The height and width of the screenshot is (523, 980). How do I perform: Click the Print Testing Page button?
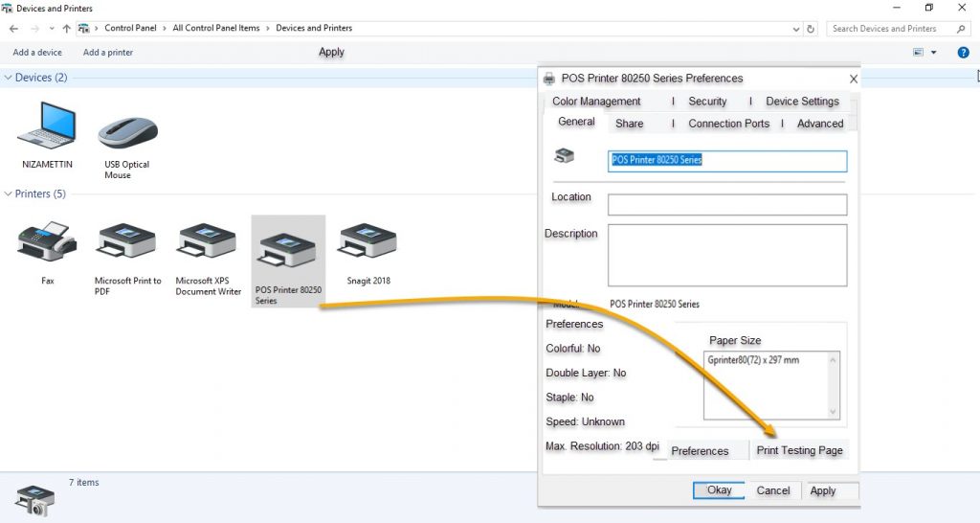click(x=799, y=450)
